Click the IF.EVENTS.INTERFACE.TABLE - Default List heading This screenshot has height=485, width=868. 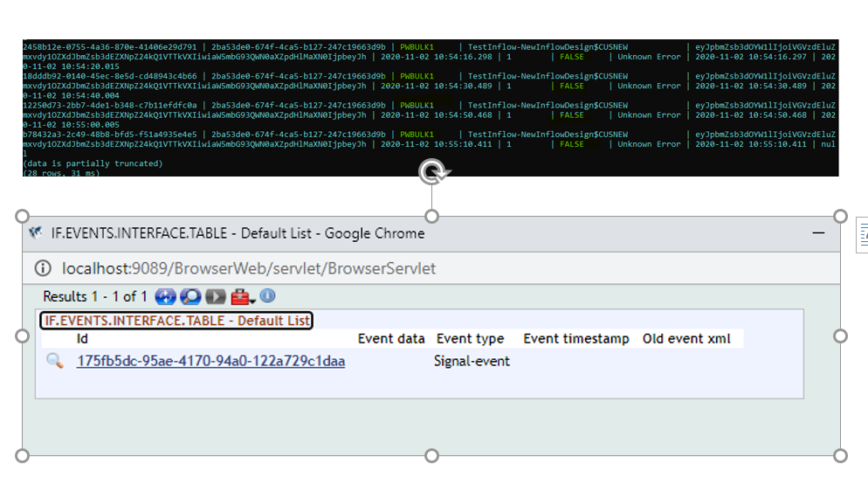click(176, 321)
